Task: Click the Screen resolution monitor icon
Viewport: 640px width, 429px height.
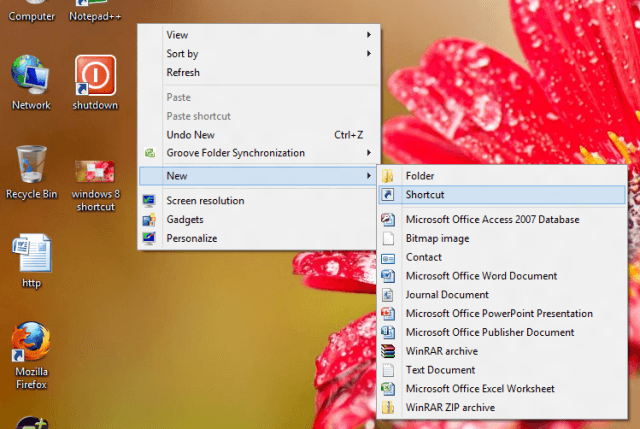Action: [x=149, y=201]
